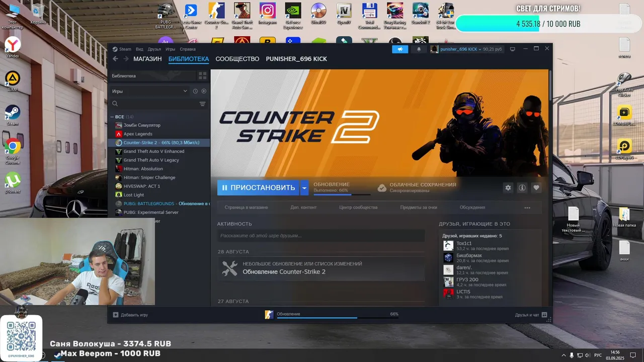The width and height of the screenshot is (644, 362).
Task: Focus the library search field
Action: click(x=153, y=104)
